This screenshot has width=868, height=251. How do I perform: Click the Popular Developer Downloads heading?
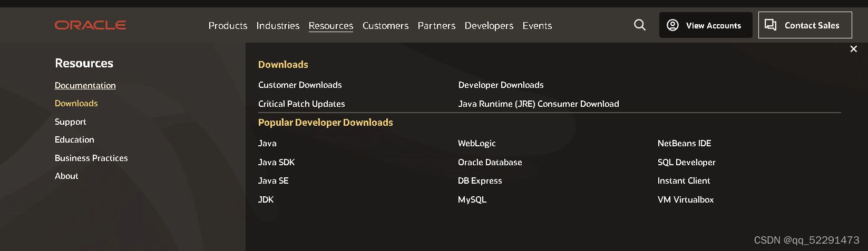coord(326,122)
